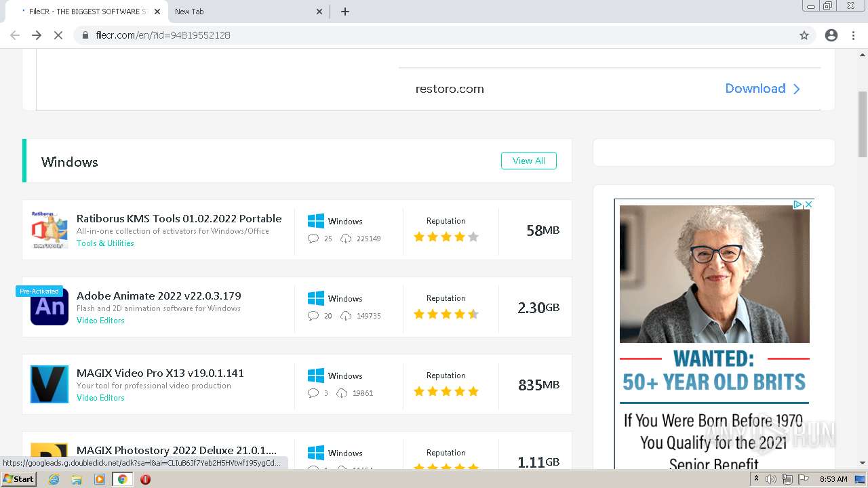Image resolution: width=868 pixels, height=488 pixels.
Task: Click Windows logo in MAGIX Video Pro row
Action: pyautogui.click(x=316, y=375)
